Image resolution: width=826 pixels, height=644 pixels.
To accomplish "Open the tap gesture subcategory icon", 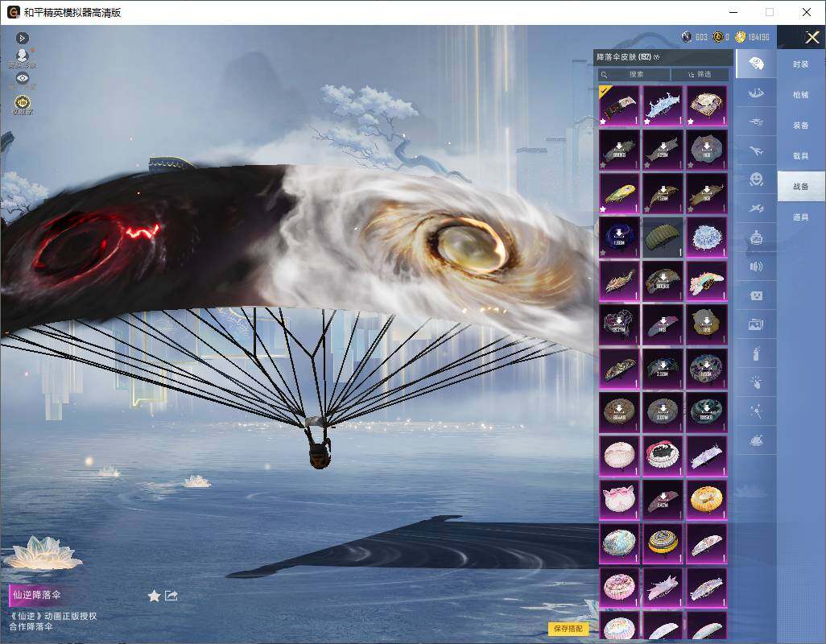I will pyautogui.click(x=756, y=382).
